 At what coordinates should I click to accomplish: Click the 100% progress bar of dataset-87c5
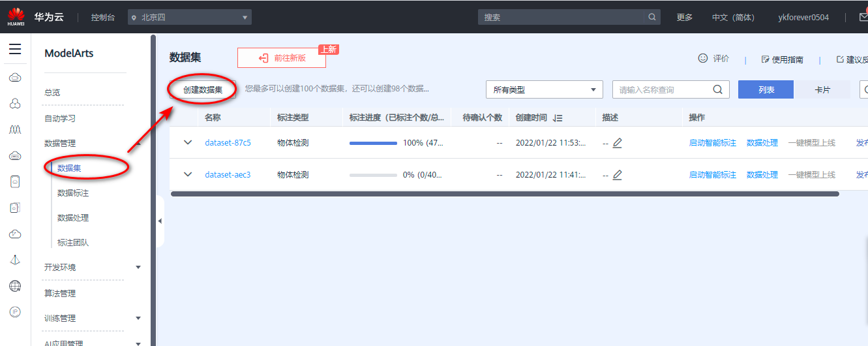(373, 143)
